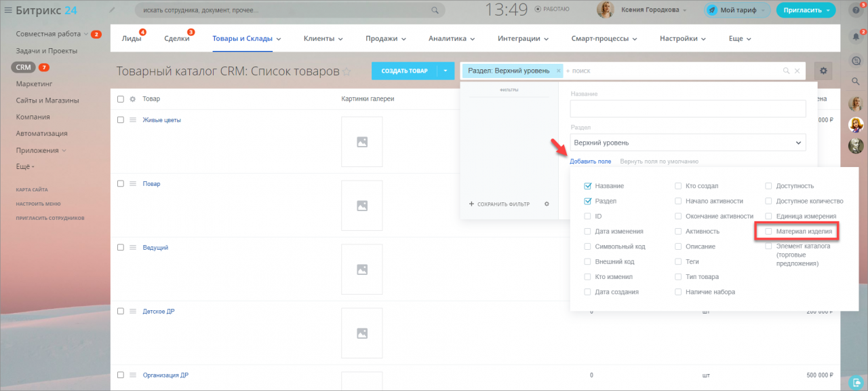The image size is (868, 391).
Task: Enable the Материал изделия field checkbox
Action: (x=769, y=231)
